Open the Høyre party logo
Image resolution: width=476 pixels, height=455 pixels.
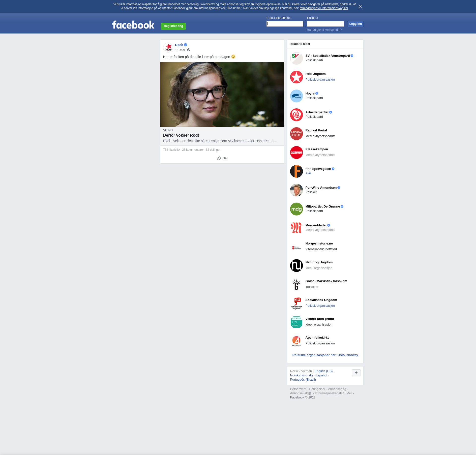(296, 96)
